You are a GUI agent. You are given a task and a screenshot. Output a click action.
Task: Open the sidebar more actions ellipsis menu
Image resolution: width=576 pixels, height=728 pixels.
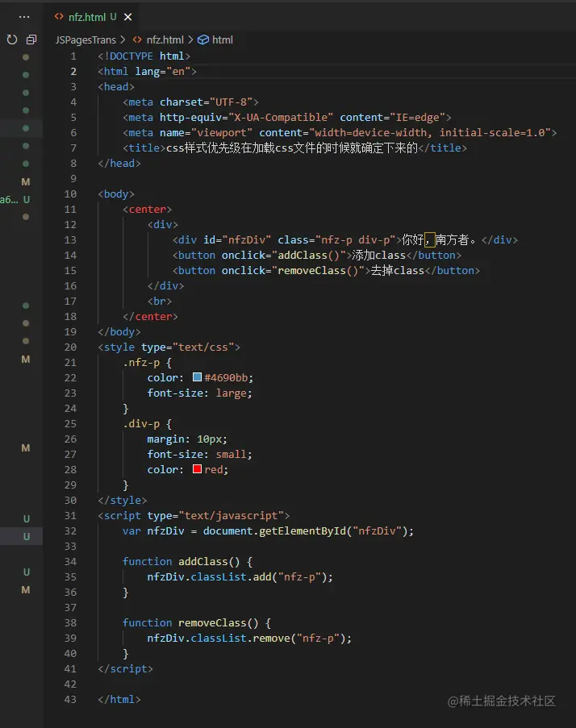(24, 17)
